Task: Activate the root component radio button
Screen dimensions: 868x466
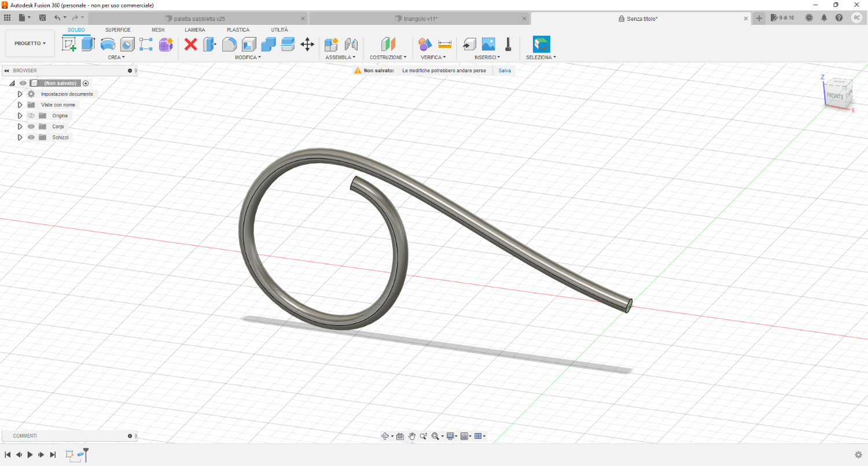Action: coord(86,83)
